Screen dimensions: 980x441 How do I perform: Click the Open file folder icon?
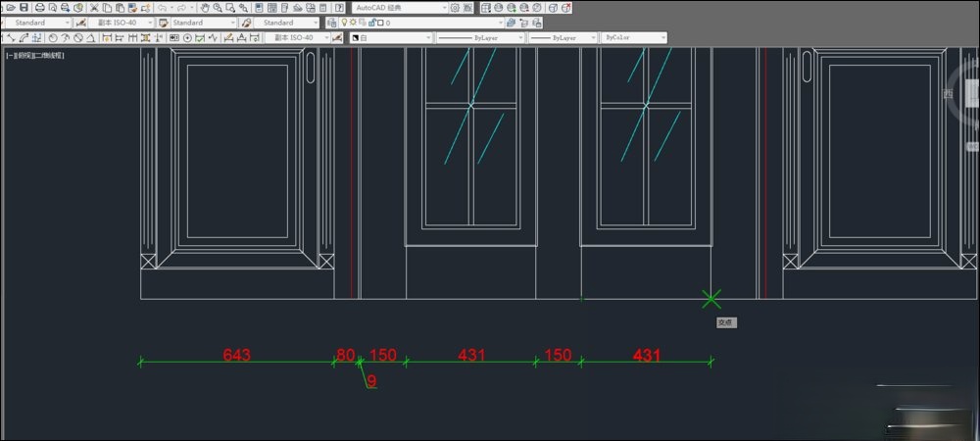point(11,8)
